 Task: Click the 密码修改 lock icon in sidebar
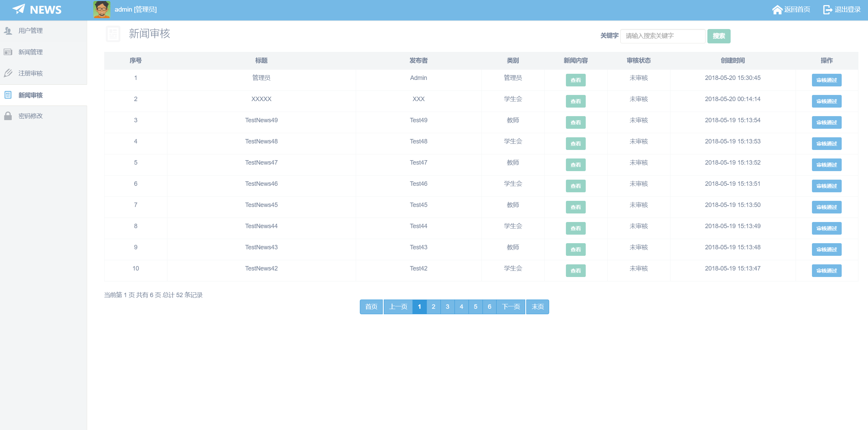8,116
